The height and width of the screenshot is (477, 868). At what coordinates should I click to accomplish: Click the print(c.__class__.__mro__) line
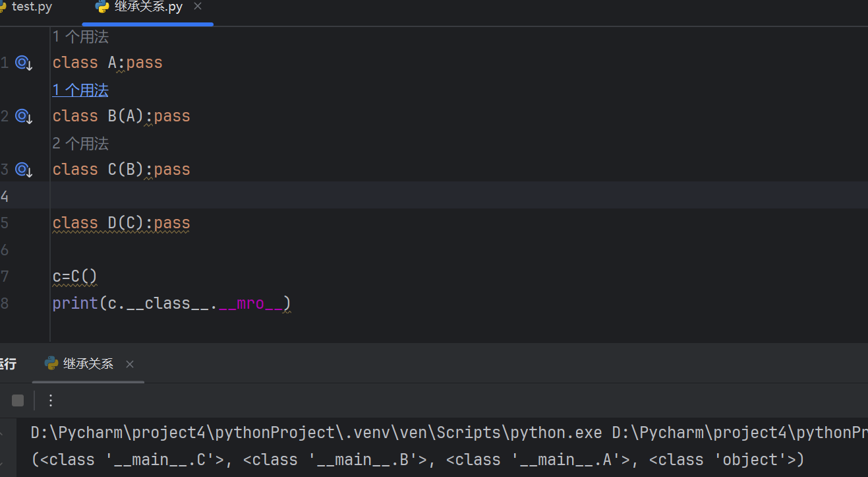point(171,303)
